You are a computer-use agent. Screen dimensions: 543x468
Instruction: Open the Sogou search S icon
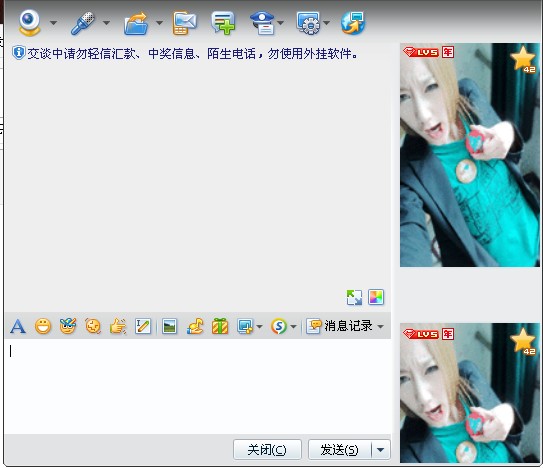pos(279,326)
